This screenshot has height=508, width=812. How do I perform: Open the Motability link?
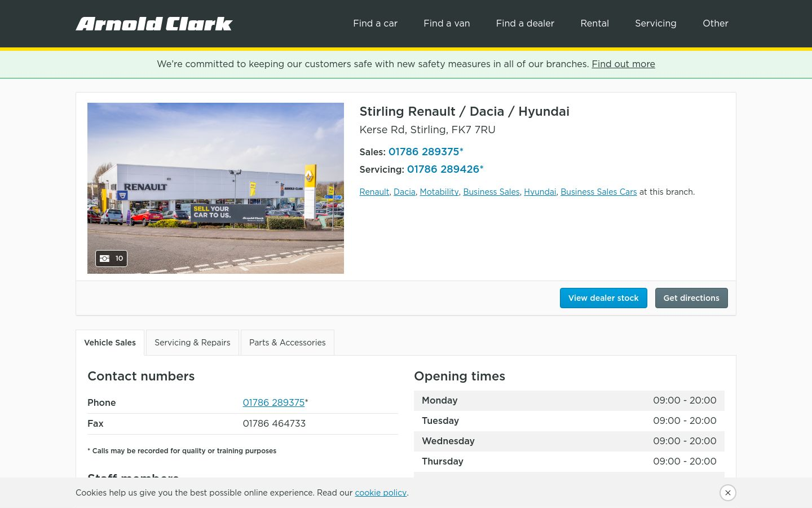[439, 192]
